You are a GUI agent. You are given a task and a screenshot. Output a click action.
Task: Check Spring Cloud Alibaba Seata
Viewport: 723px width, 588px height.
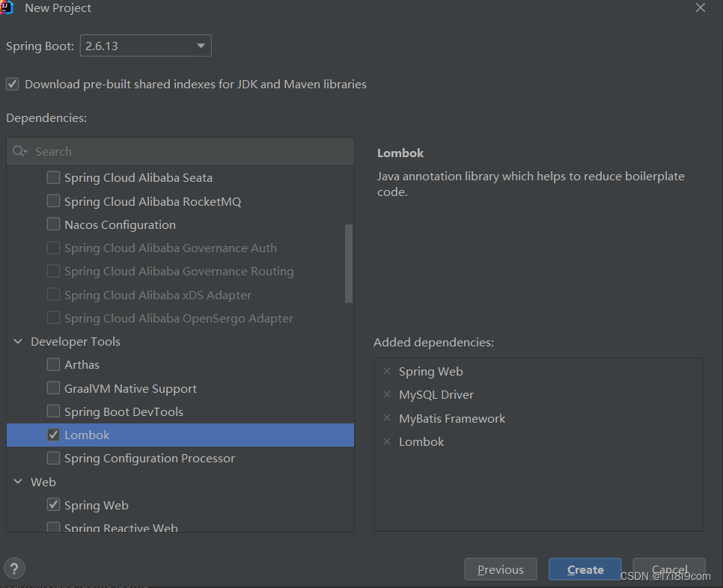[x=53, y=177]
